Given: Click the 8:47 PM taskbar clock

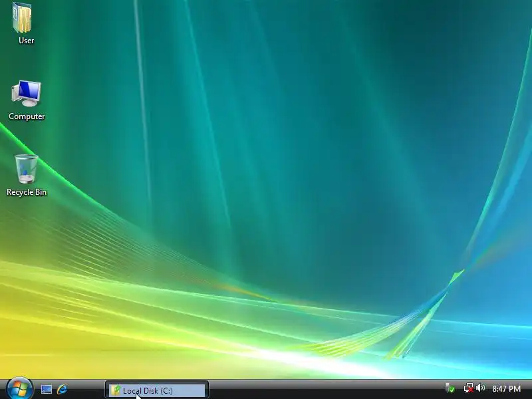Looking at the screenshot, I should click(506, 388).
